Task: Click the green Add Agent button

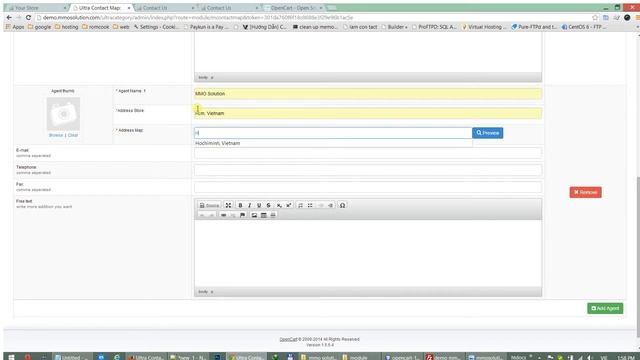Action: click(605, 308)
